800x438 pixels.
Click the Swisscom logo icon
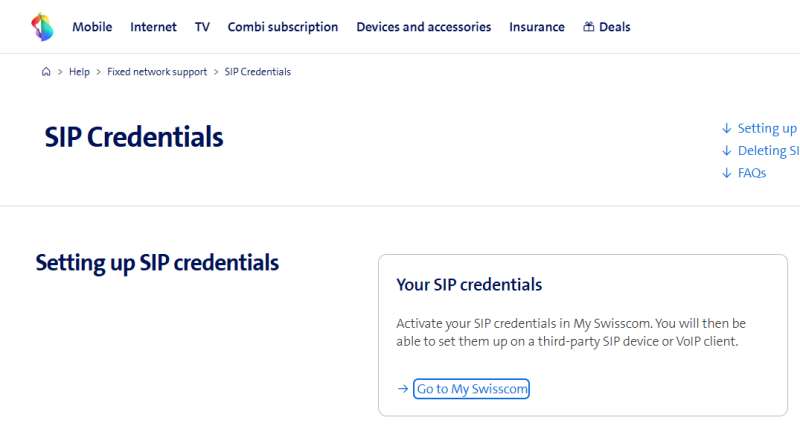pyautogui.click(x=42, y=27)
